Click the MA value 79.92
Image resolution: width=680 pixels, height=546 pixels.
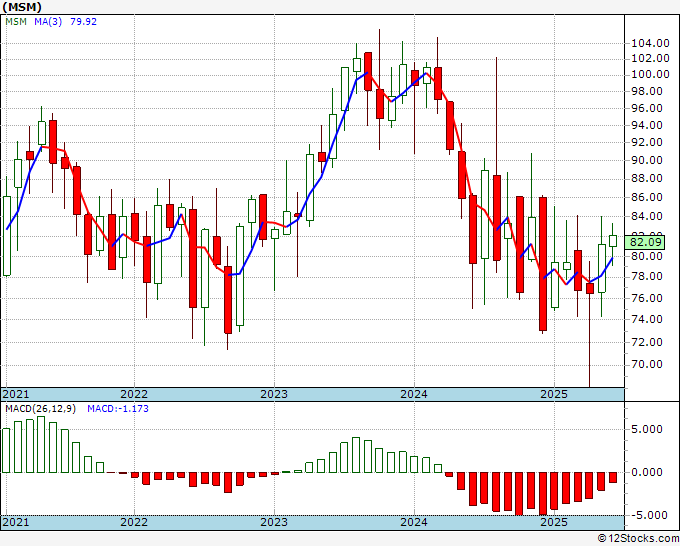(83, 21)
